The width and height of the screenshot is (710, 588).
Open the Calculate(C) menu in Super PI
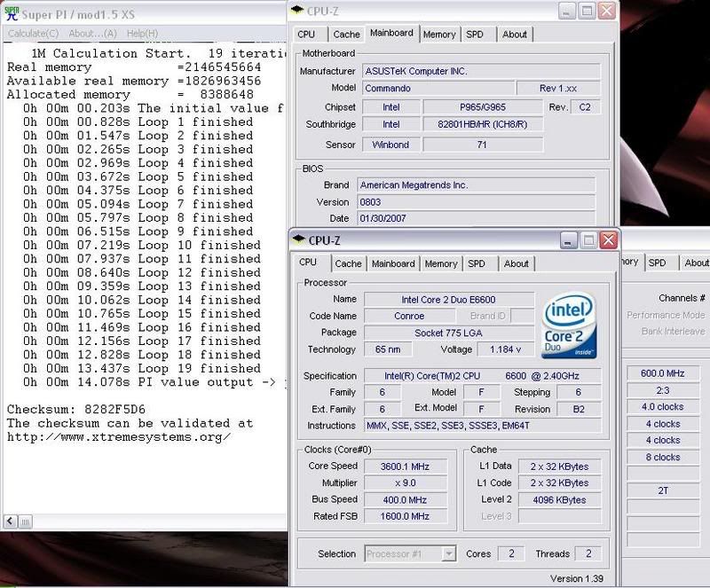pyautogui.click(x=34, y=33)
